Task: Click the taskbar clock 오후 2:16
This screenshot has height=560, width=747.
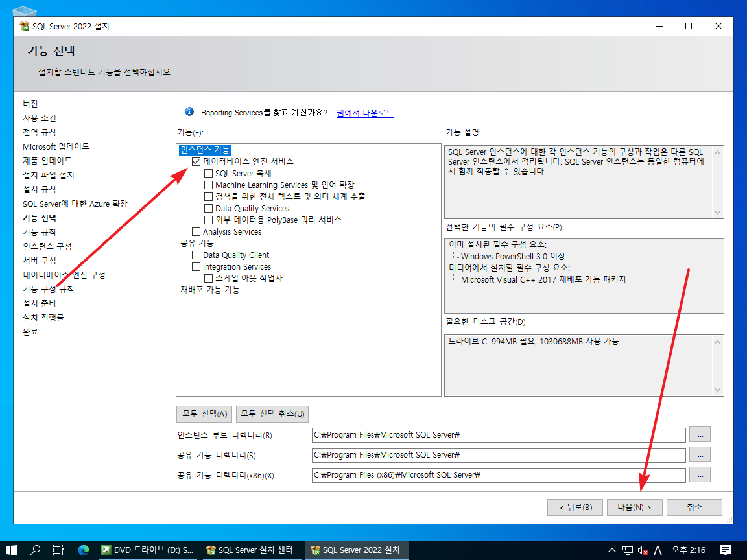Action: coord(688,550)
